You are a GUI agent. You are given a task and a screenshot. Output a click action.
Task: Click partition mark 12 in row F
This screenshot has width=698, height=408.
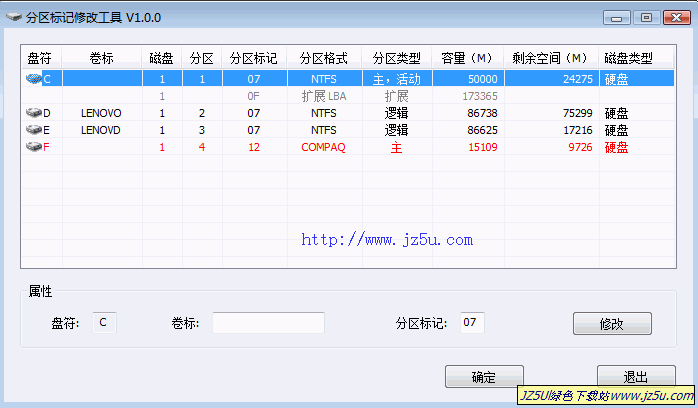[x=254, y=147]
